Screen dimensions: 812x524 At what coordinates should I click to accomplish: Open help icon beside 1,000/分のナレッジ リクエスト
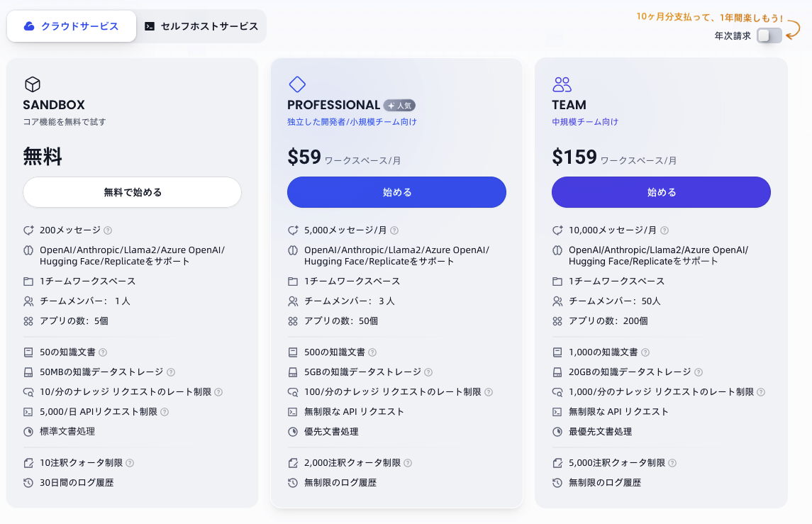point(761,392)
